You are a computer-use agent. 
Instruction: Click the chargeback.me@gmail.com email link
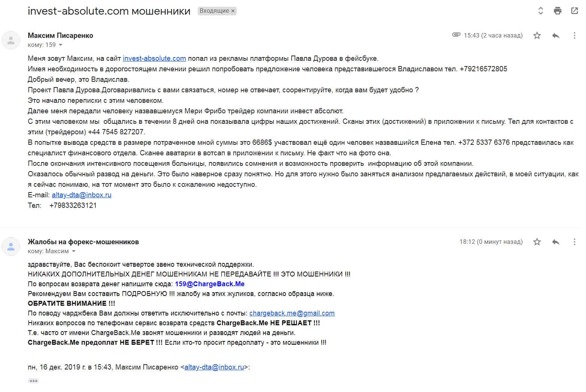click(292, 313)
